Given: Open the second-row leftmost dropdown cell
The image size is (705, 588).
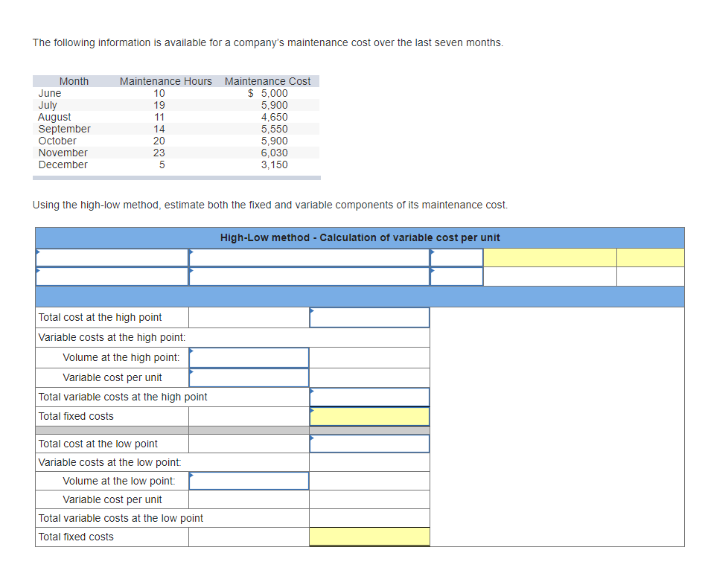Looking at the screenshot, I should point(112,276).
